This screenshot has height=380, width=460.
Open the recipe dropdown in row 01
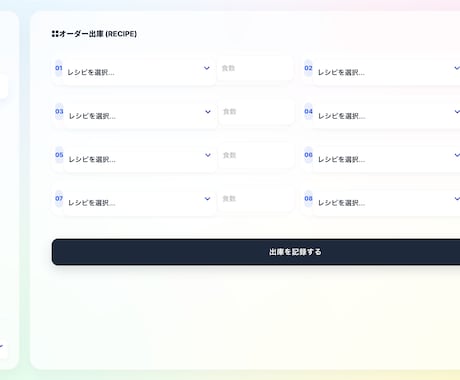pos(139,72)
